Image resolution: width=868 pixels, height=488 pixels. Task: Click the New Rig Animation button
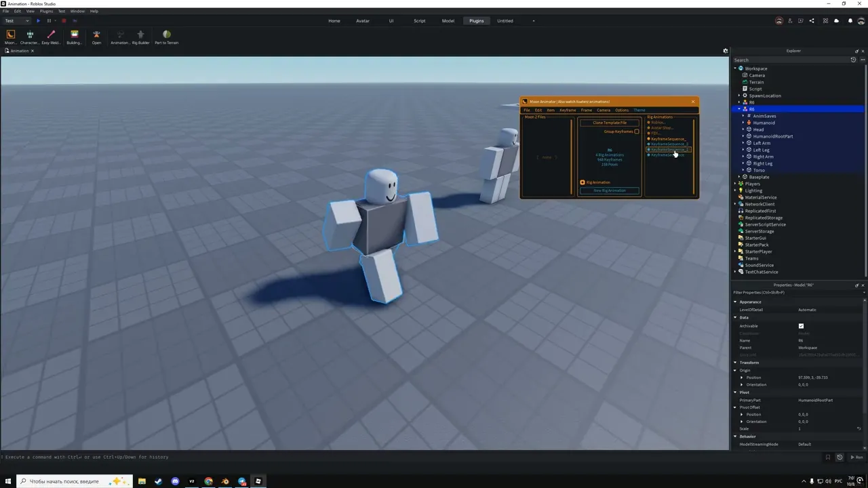pos(610,190)
